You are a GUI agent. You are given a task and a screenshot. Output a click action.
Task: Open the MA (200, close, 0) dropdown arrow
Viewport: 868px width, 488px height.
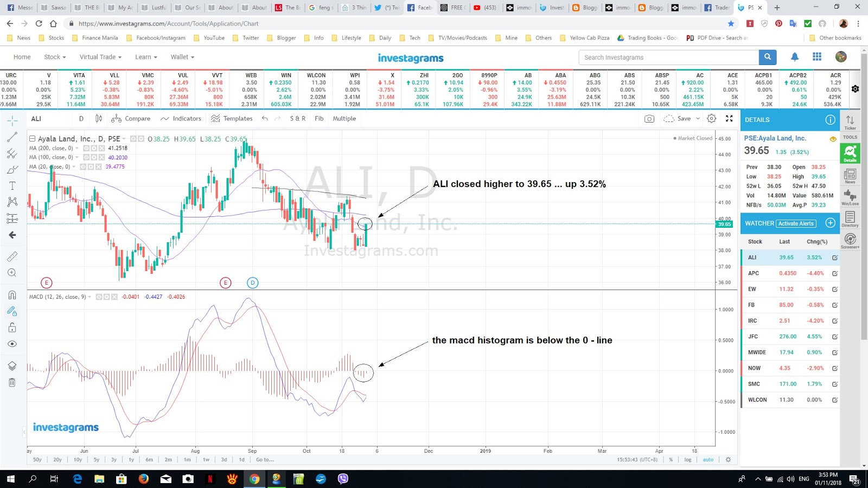coord(76,148)
